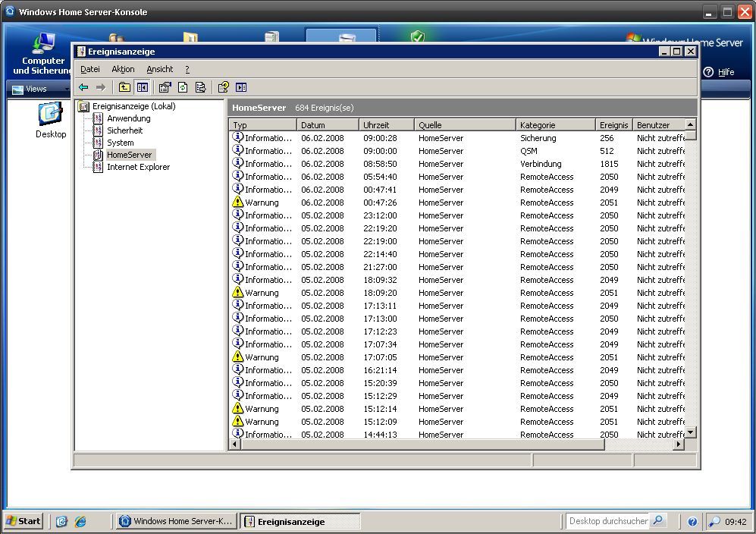
Task: Click the Internet Explorer log icon
Action: 98,167
